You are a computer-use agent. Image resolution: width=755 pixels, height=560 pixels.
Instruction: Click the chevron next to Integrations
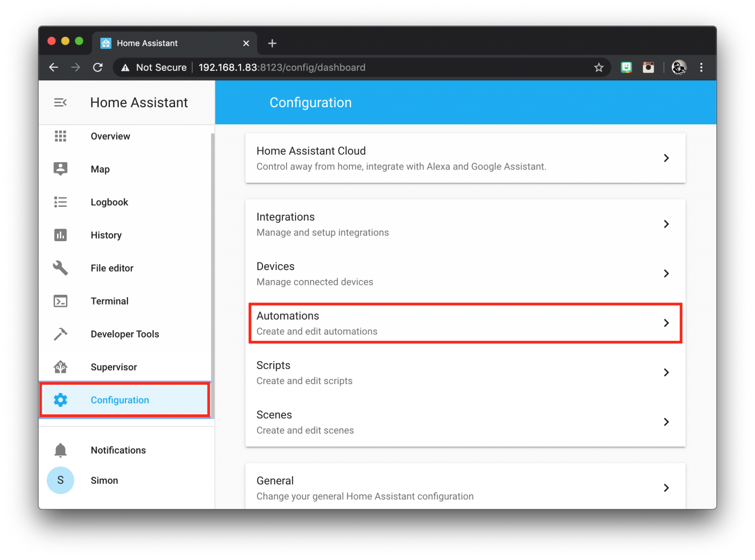click(x=666, y=224)
